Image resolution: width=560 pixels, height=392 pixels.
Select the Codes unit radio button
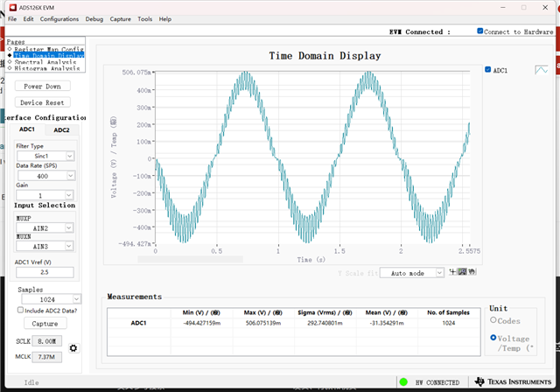pos(493,320)
